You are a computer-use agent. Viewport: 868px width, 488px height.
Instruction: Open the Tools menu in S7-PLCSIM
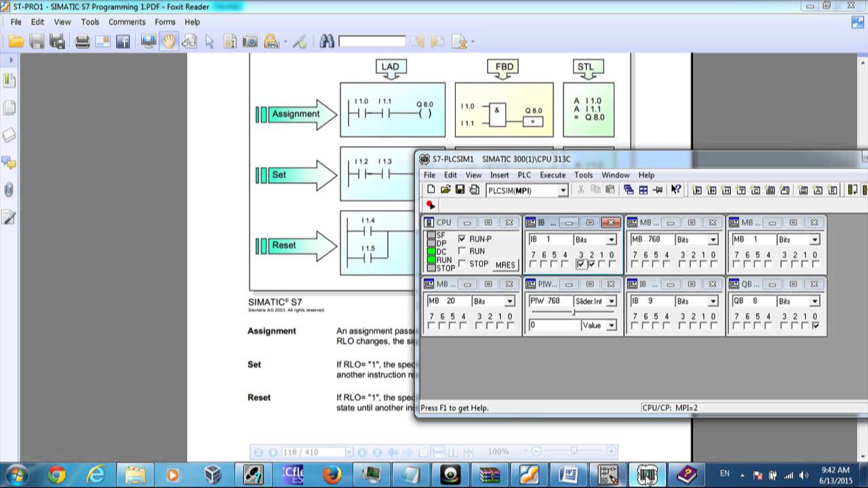click(x=584, y=175)
